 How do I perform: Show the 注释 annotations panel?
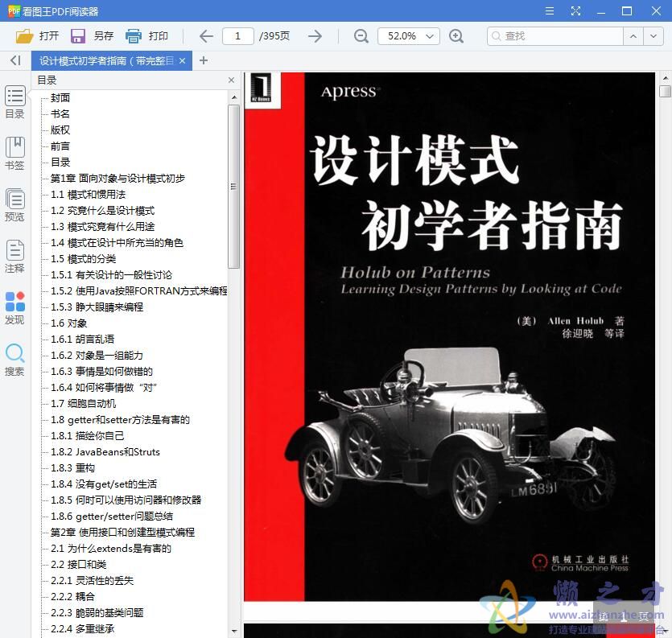[x=14, y=253]
